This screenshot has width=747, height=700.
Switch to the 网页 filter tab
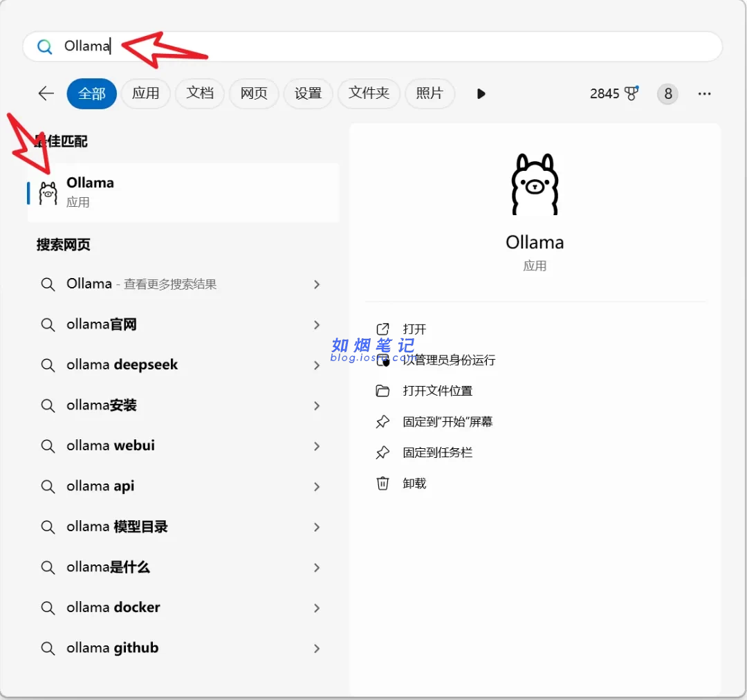254,93
